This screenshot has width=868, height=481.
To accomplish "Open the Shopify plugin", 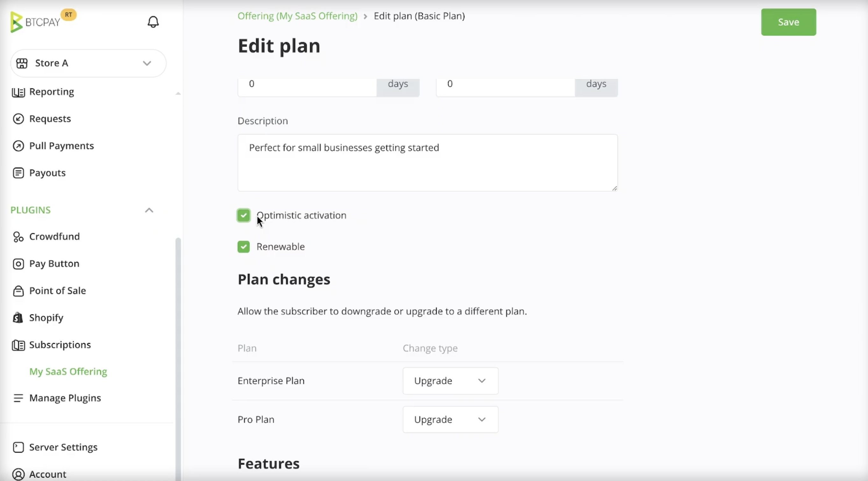I will [x=46, y=318].
